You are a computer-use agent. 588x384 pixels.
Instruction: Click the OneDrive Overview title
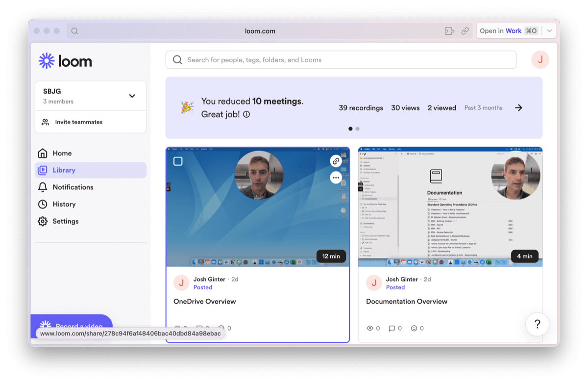(205, 302)
